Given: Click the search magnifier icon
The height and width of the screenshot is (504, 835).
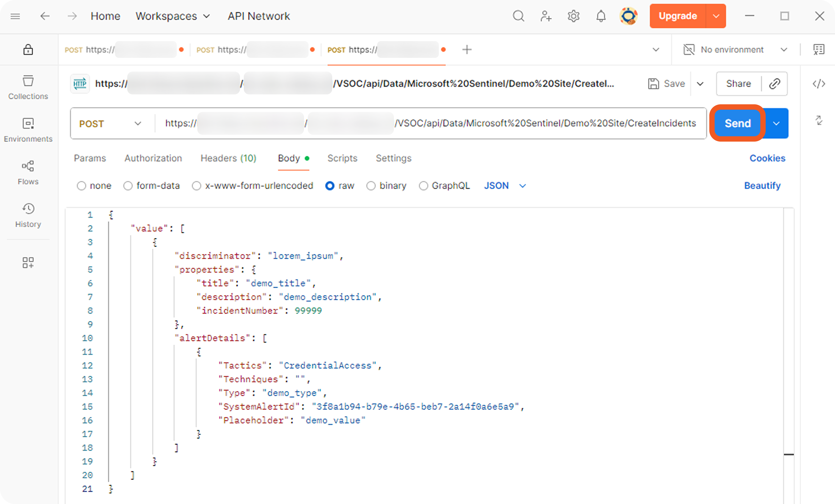Looking at the screenshot, I should click(518, 16).
